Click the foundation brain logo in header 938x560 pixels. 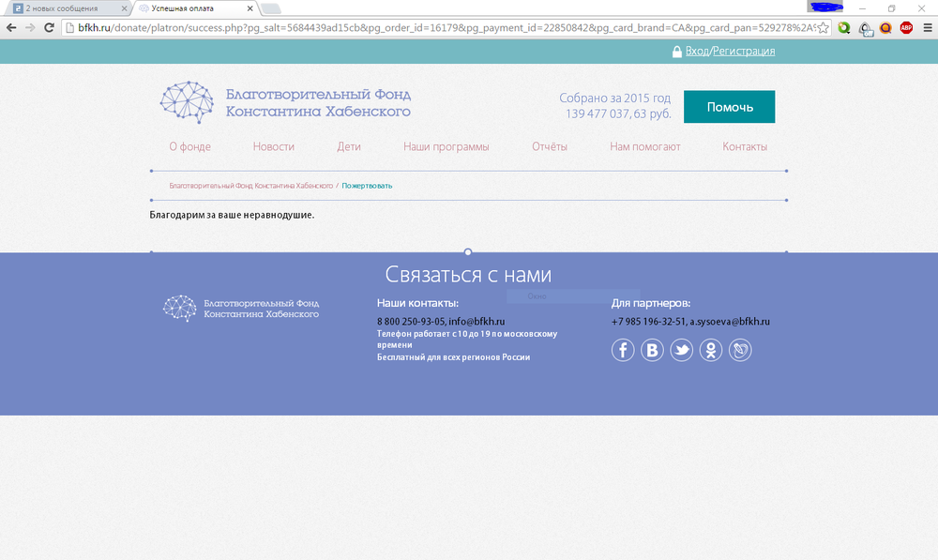(187, 102)
